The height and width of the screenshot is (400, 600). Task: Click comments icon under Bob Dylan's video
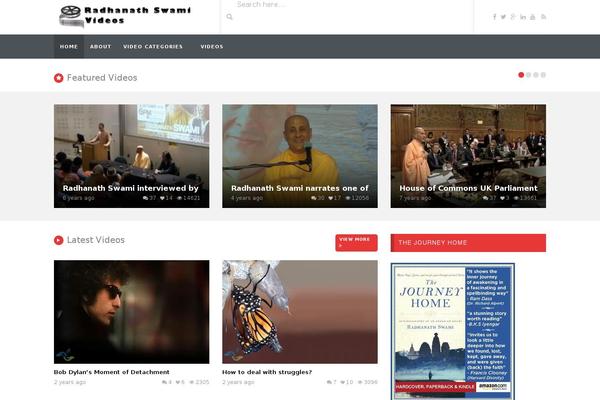pos(165,382)
